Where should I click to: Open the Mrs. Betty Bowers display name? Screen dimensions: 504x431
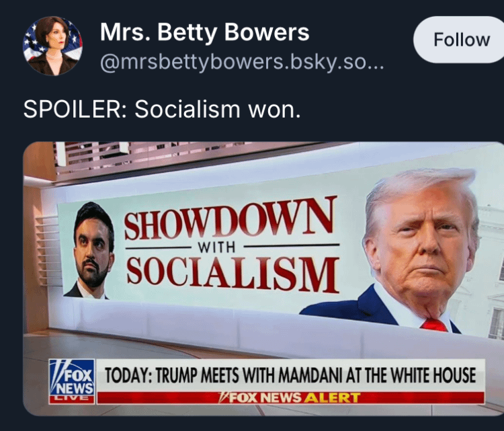pyautogui.click(x=204, y=32)
